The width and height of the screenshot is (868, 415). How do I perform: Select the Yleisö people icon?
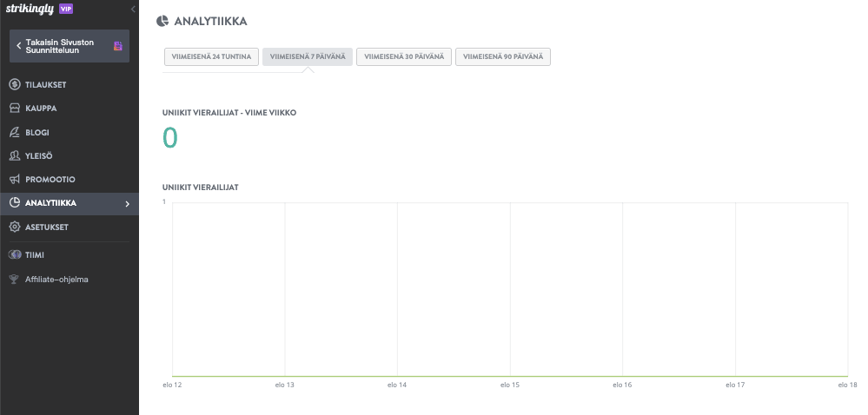click(x=15, y=155)
